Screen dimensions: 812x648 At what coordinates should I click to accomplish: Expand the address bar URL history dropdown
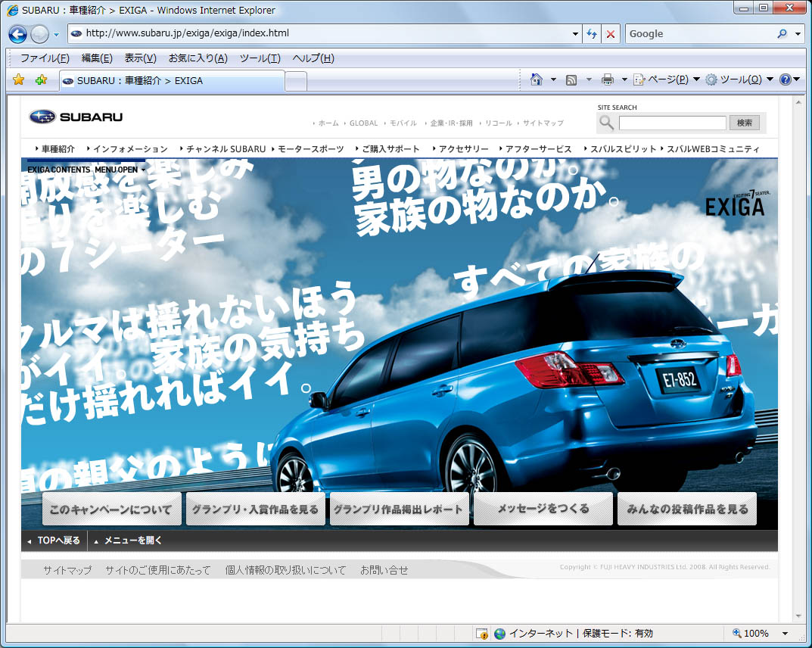click(x=575, y=34)
